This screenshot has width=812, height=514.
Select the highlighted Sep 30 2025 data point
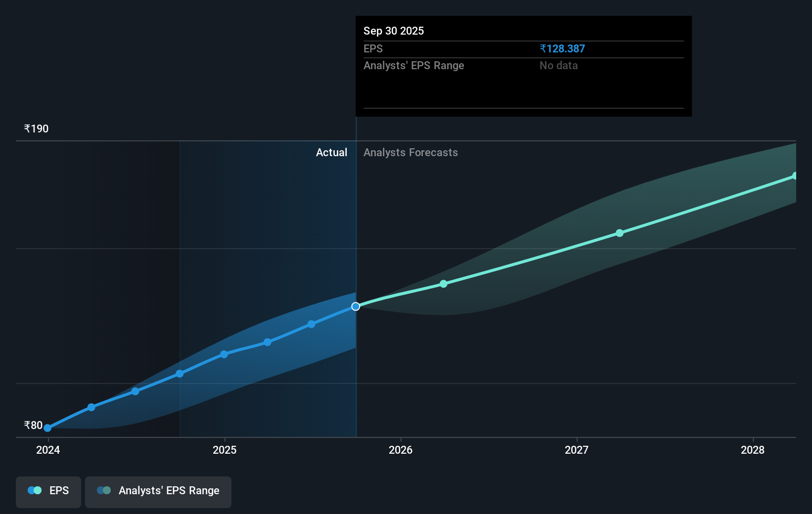[355, 306]
